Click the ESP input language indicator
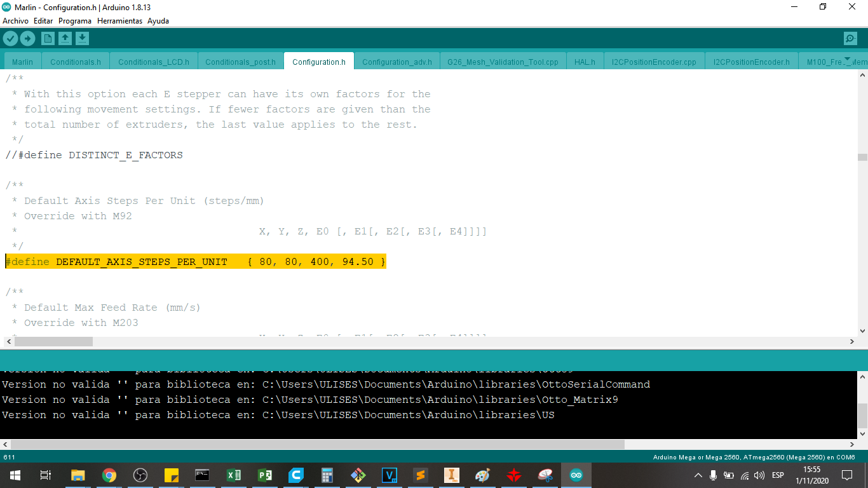Viewport: 868px width, 488px height. [x=778, y=475]
